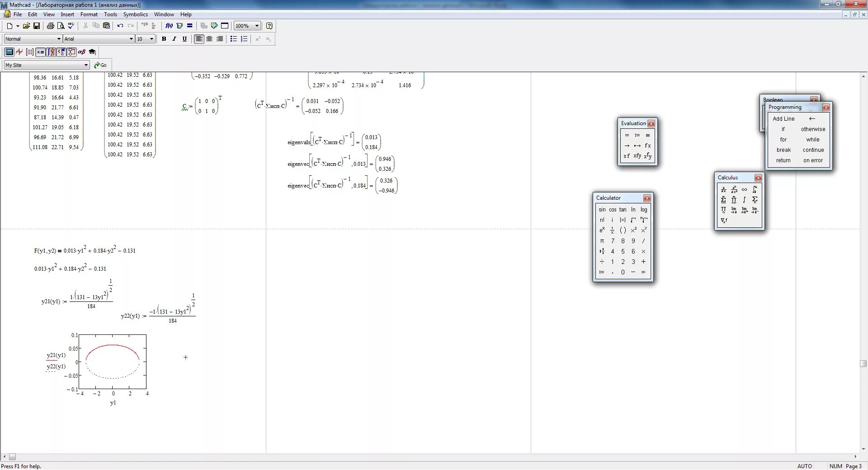868x470 pixels.
Task: Open Print Preview
Action: 61,26
